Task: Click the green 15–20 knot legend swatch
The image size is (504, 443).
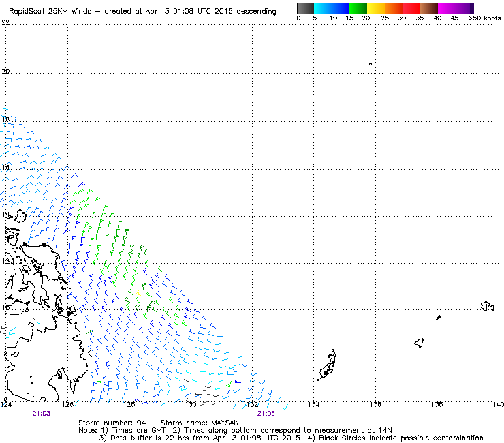Action: click(358, 8)
